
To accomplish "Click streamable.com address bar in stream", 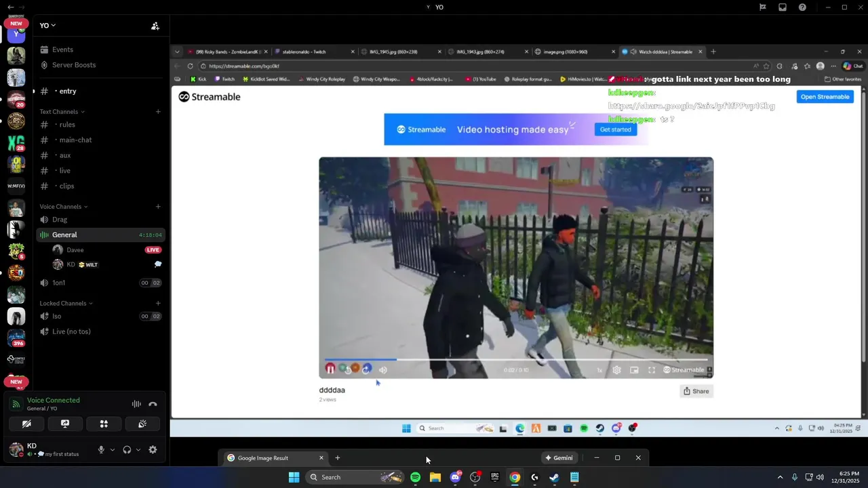I will click(x=475, y=66).
